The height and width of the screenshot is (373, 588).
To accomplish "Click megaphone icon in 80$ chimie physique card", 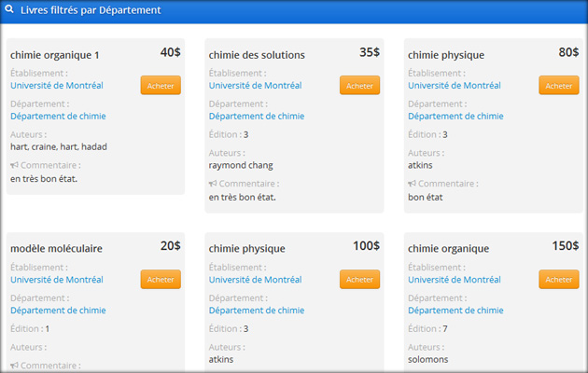I will click(x=413, y=185).
